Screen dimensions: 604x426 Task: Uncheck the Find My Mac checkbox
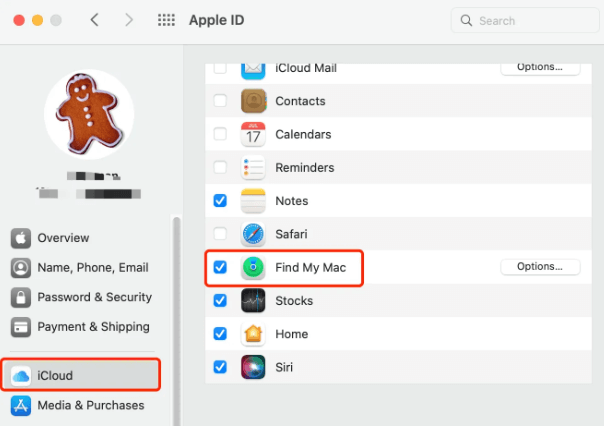[x=221, y=267]
